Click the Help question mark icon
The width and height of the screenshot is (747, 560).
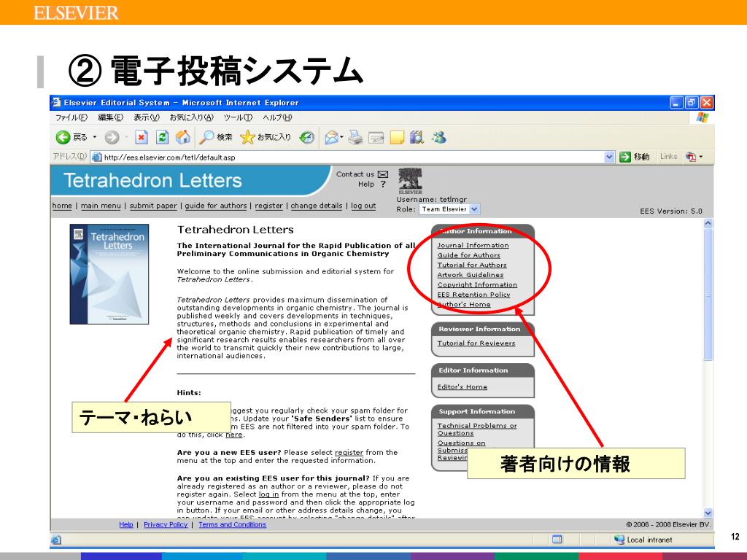tap(382, 184)
